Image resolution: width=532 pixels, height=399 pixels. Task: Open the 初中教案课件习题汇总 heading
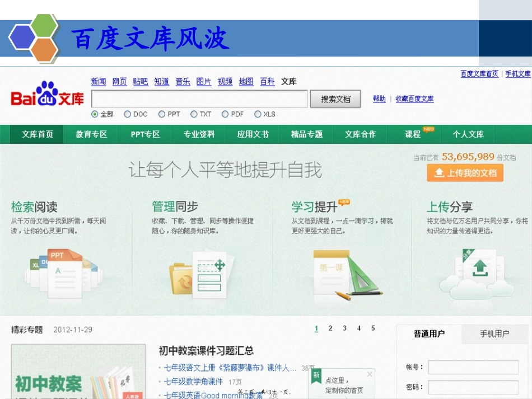(x=206, y=350)
